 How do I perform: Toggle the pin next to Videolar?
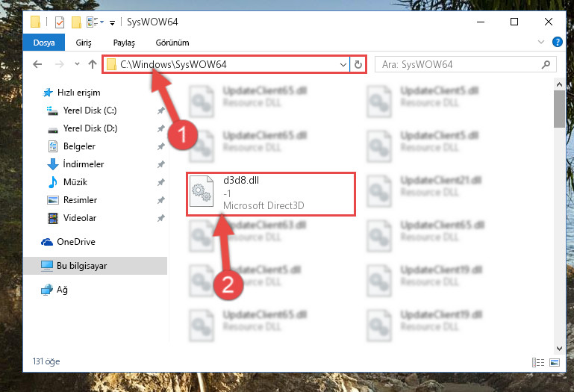160,218
